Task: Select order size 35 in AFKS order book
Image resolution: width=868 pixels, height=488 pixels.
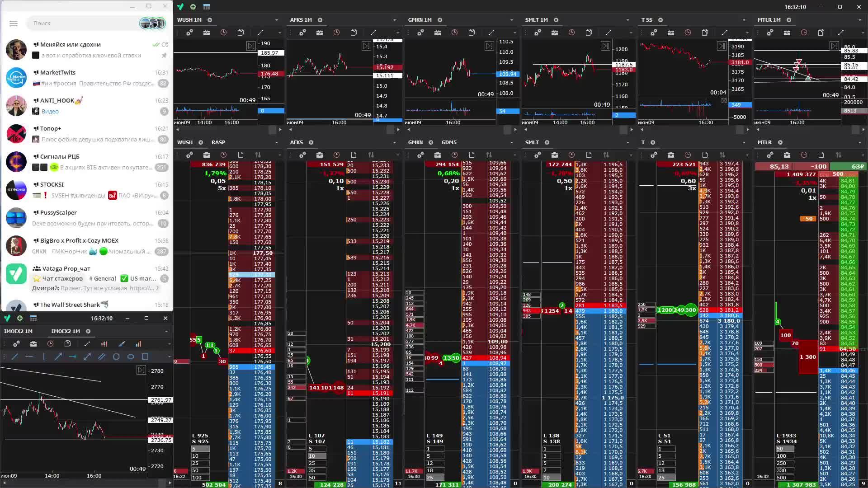Action: coord(316,470)
